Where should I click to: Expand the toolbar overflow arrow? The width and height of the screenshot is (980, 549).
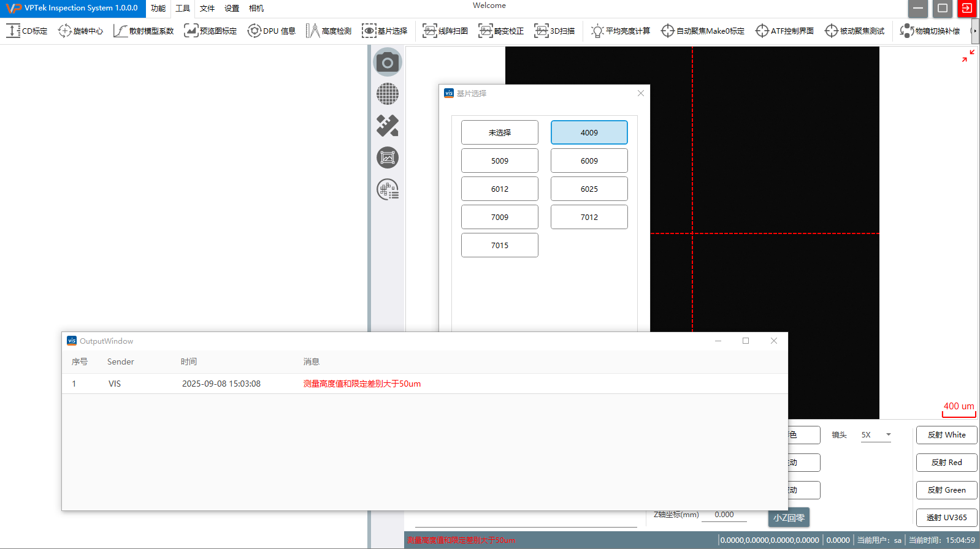click(x=974, y=31)
